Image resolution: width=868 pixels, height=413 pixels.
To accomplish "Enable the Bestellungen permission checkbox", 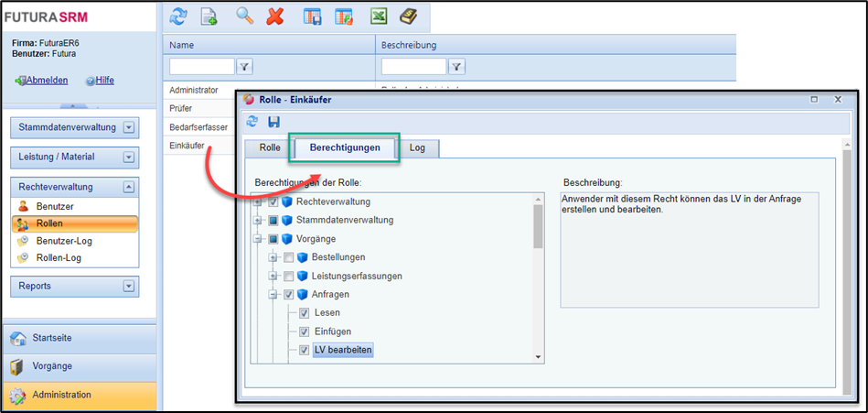I will (x=289, y=257).
